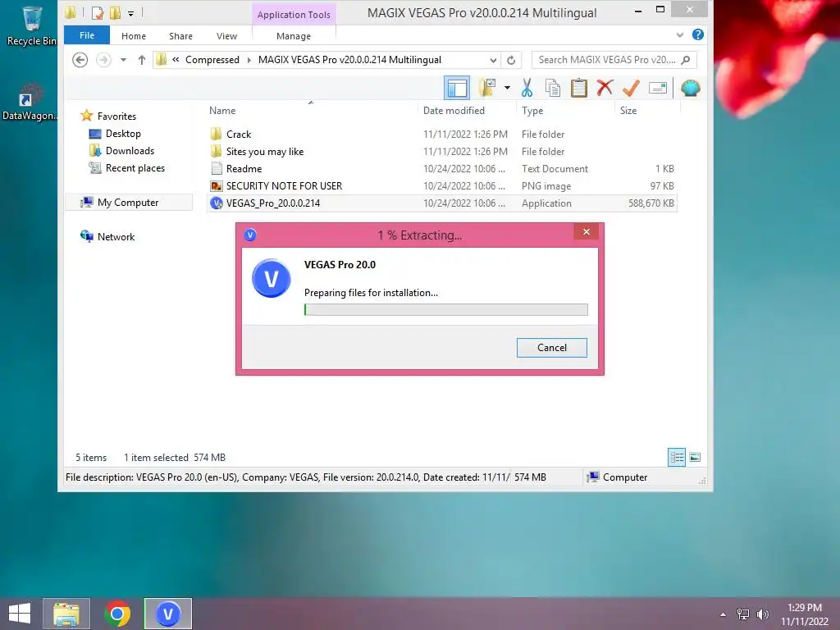The width and height of the screenshot is (840, 630).
Task: Switch to details view icon at bottom
Action: [x=677, y=458]
